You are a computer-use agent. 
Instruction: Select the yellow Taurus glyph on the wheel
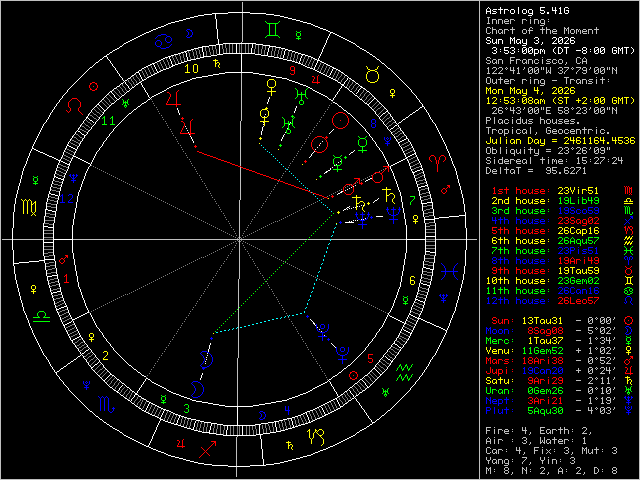373,75
